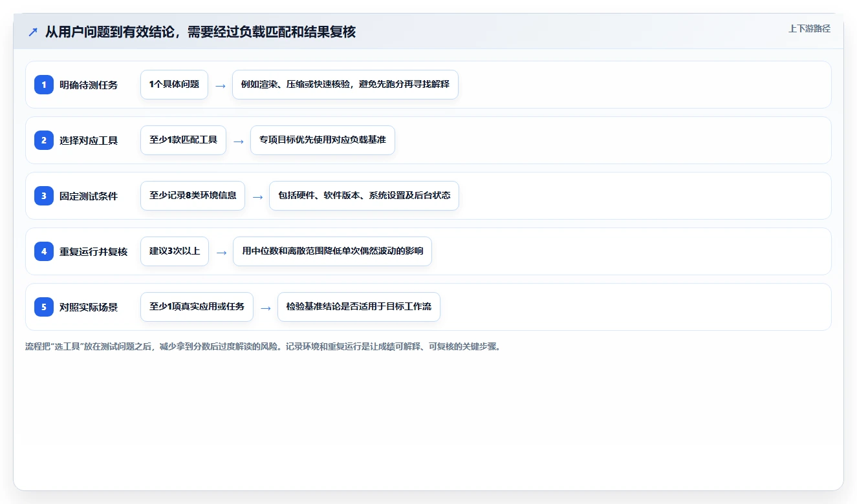Click the footnote starting '流程把“选工具”放在测试问题之后'
The image size is (857, 504).
263,346
